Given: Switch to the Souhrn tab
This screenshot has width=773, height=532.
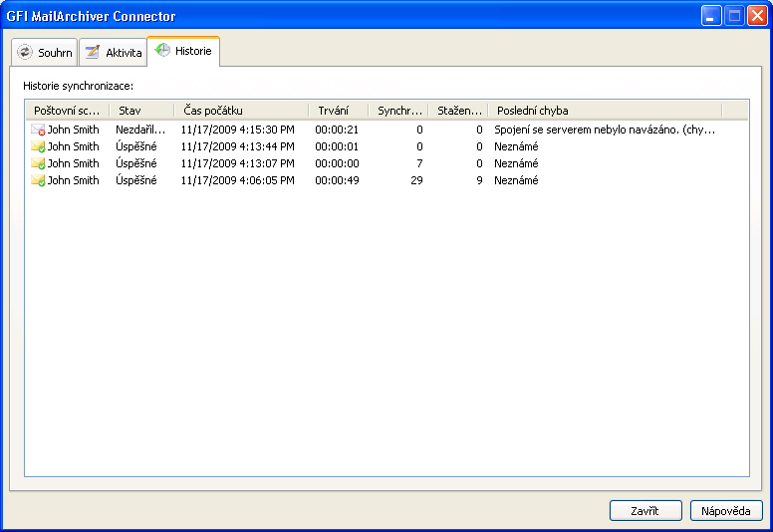Looking at the screenshot, I should tap(45, 52).
